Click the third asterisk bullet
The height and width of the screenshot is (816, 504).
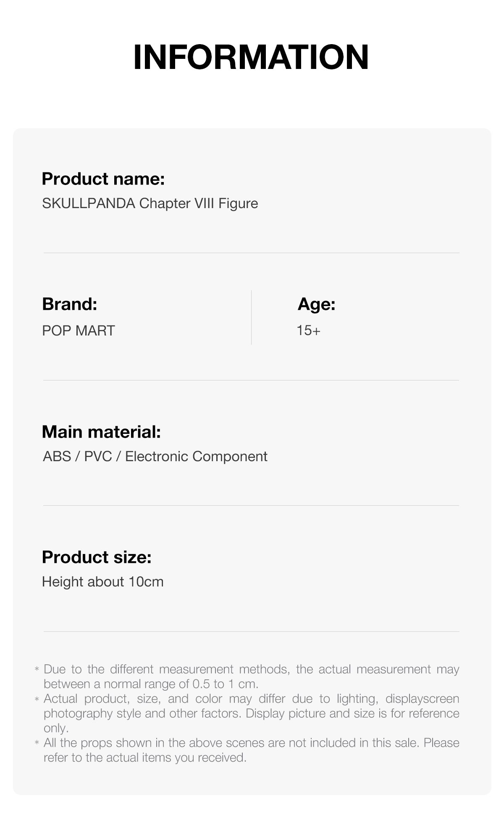click(x=37, y=743)
